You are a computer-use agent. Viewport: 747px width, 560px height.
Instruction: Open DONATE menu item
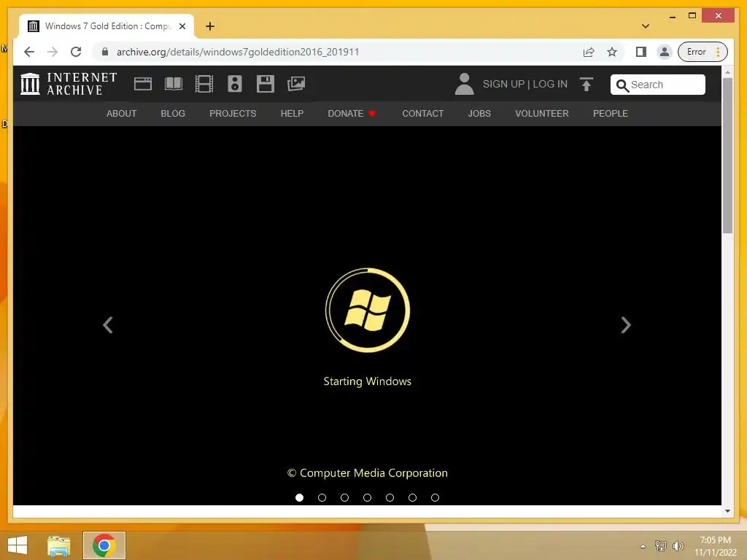pyautogui.click(x=352, y=114)
